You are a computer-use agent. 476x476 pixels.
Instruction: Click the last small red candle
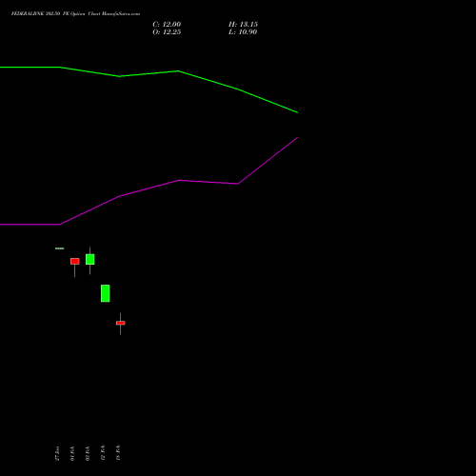coord(120,323)
